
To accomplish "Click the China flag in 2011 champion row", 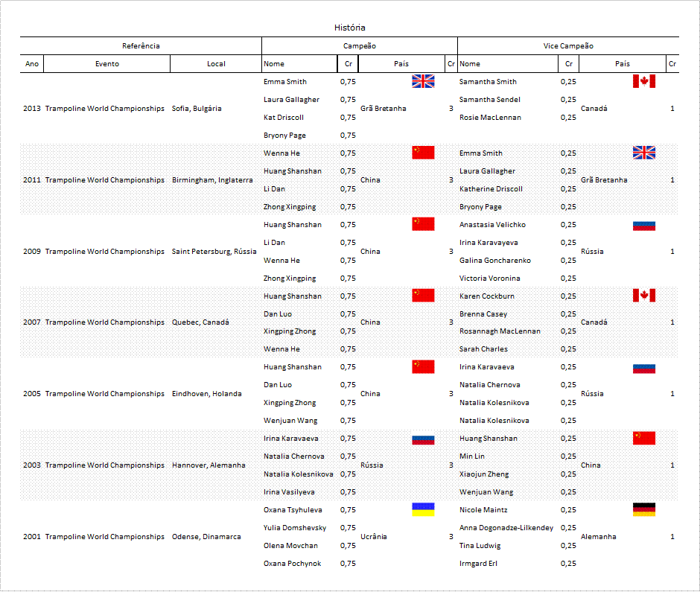I will point(423,153).
